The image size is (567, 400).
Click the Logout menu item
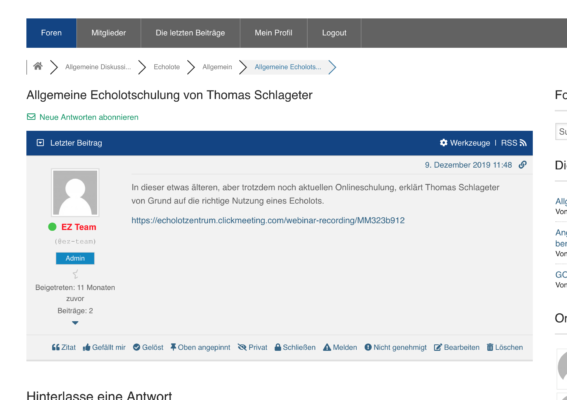[334, 33]
